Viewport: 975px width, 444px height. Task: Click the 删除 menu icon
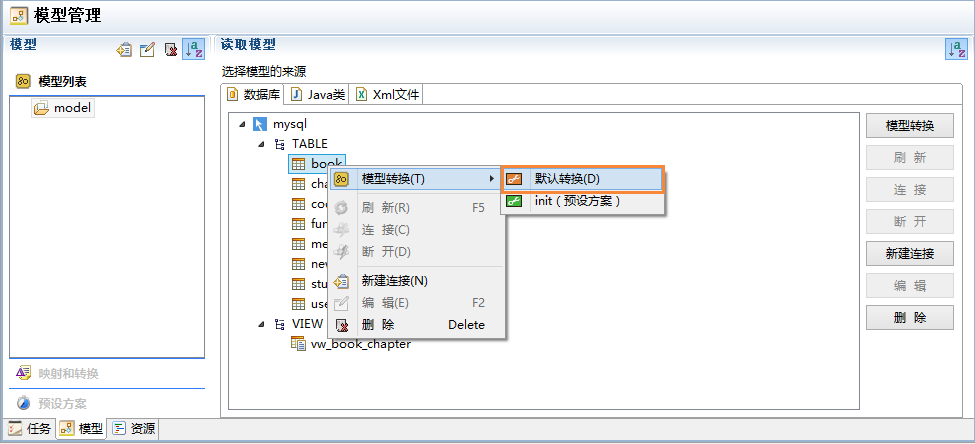(341, 325)
